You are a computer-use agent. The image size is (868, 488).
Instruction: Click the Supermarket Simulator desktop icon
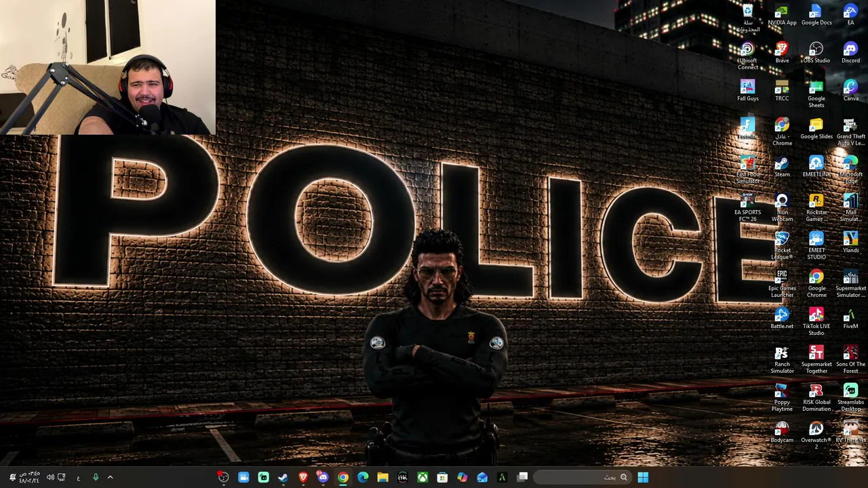point(850,284)
